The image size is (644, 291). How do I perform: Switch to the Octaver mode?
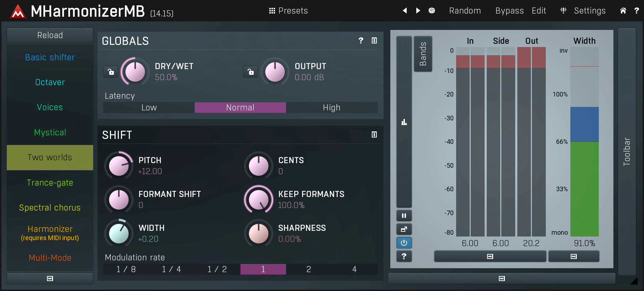tap(50, 82)
